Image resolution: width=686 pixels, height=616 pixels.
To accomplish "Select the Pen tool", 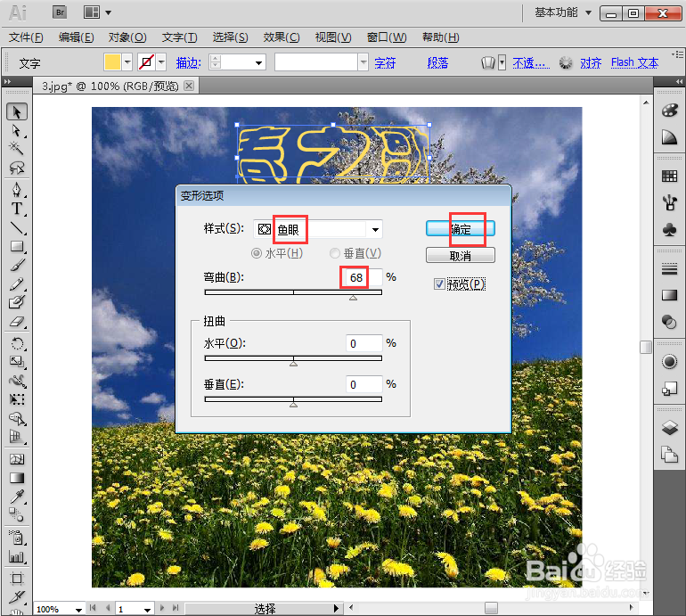I will (x=17, y=190).
